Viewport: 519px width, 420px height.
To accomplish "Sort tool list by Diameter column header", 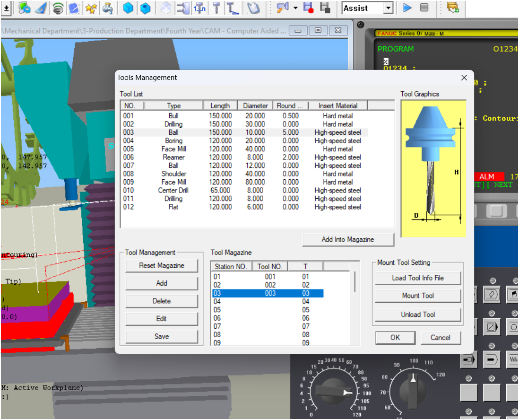I will [255, 105].
